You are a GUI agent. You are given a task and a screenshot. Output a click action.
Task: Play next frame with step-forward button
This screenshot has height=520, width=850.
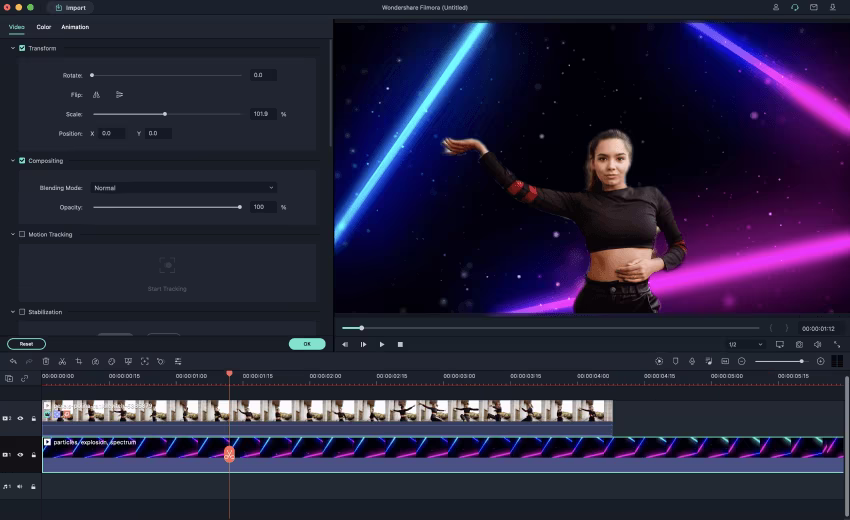pos(363,344)
